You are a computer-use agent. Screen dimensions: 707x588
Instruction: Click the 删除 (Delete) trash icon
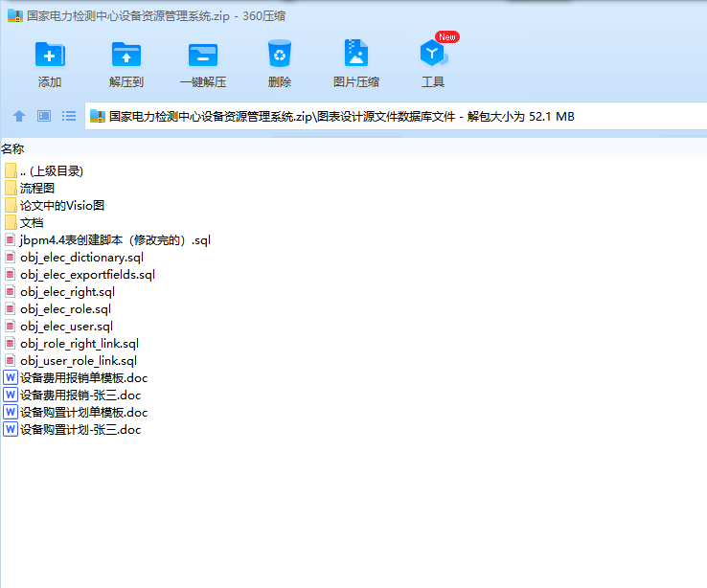click(x=280, y=54)
